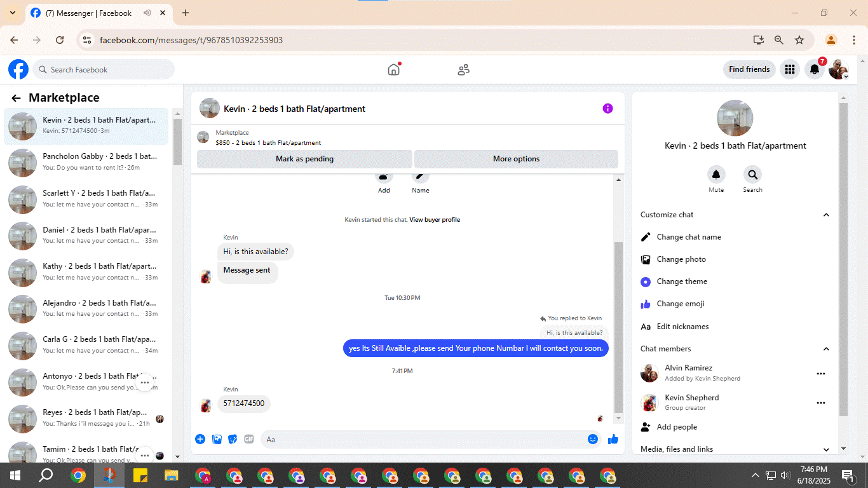Send a thumbs-up like
Image resolution: width=868 pixels, height=488 pixels.
coord(613,439)
